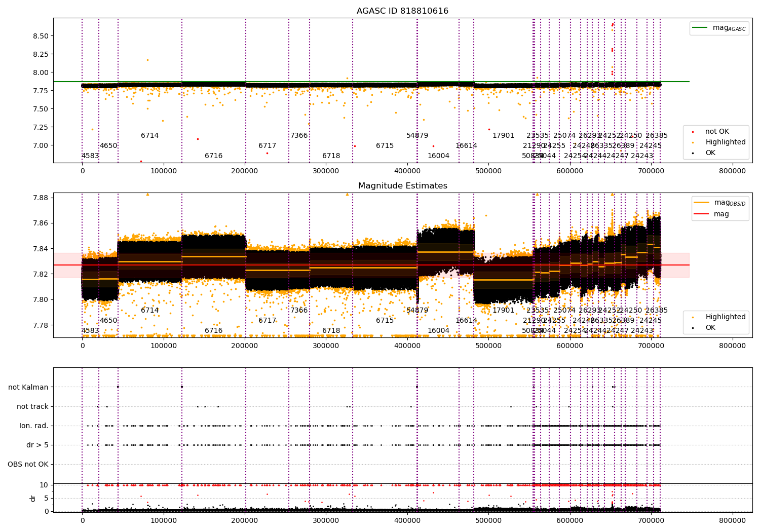Click obsid label 4583 in top plot
The width and height of the screenshot is (760, 532).
tap(90, 156)
